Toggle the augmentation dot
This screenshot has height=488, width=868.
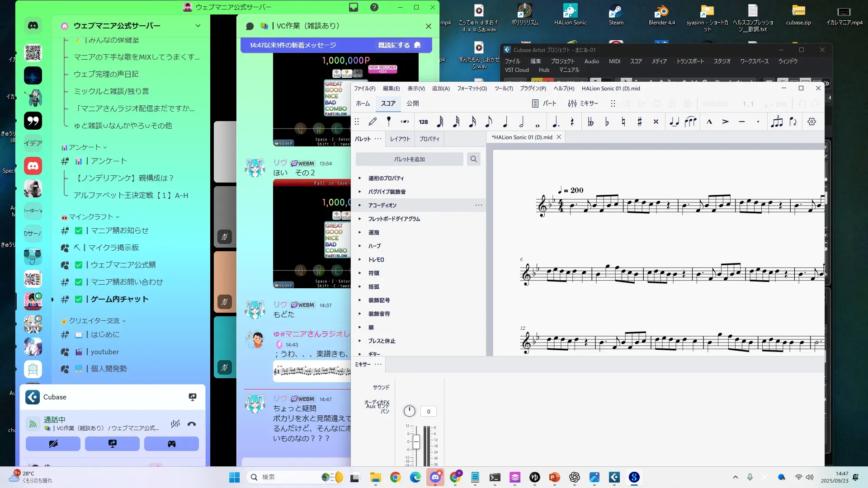click(x=556, y=122)
